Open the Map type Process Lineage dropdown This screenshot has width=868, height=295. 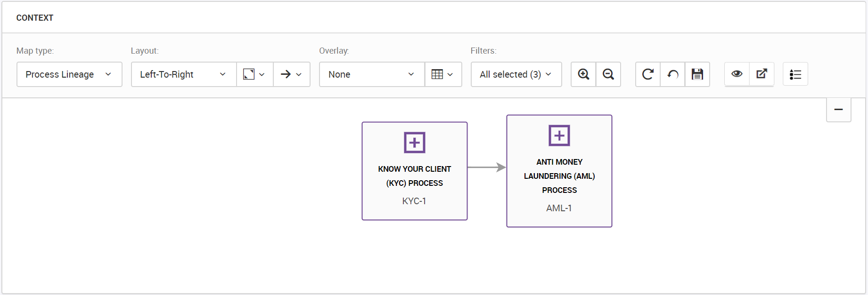69,74
